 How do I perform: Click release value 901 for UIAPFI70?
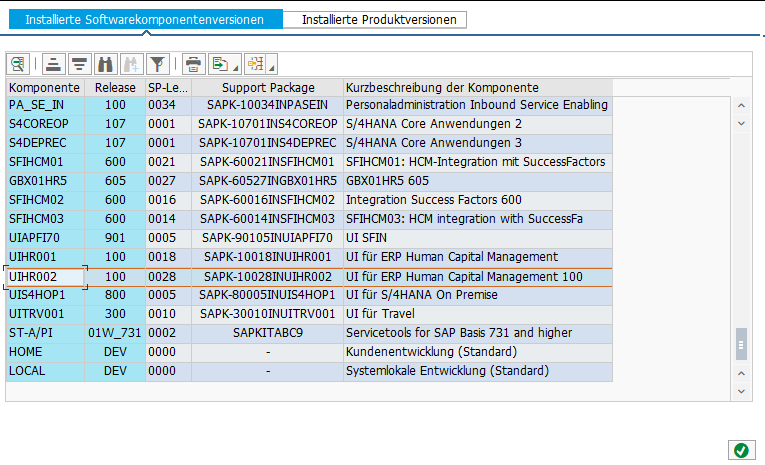click(115, 238)
